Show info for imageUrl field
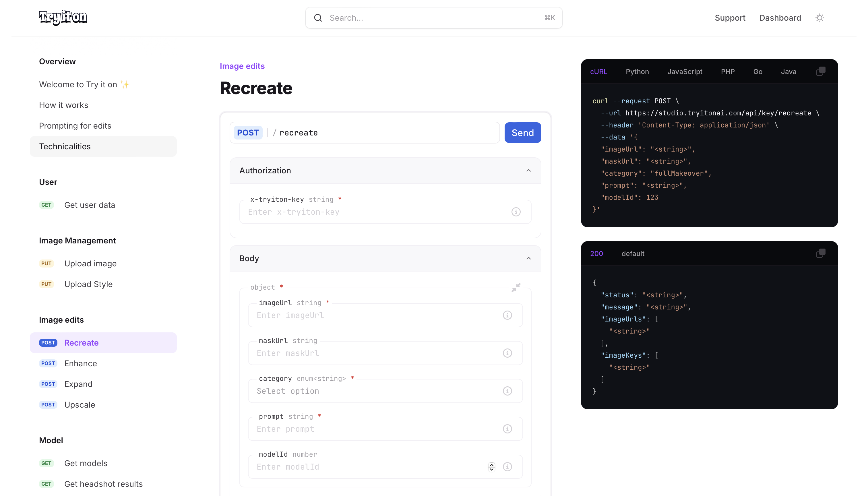 point(507,315)
